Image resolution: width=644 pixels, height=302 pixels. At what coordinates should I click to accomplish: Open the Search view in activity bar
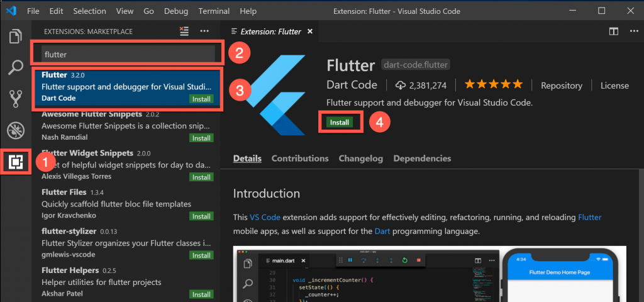click(15, 67)
